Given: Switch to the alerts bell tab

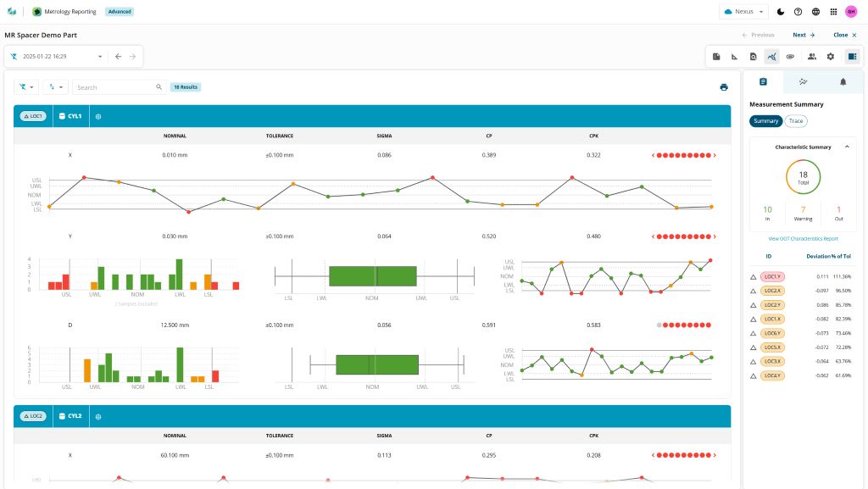Looking at the screenshot, I should [x=843, y=82].
